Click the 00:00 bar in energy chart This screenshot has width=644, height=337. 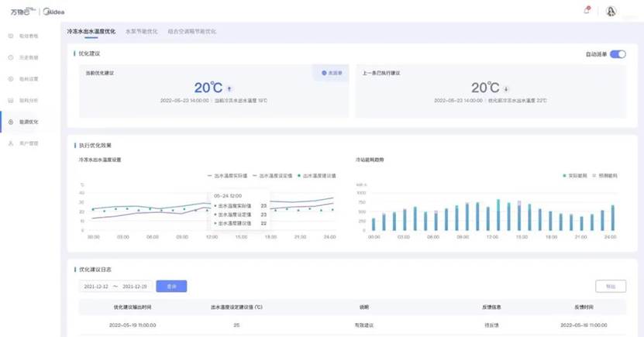coord(374,224)
